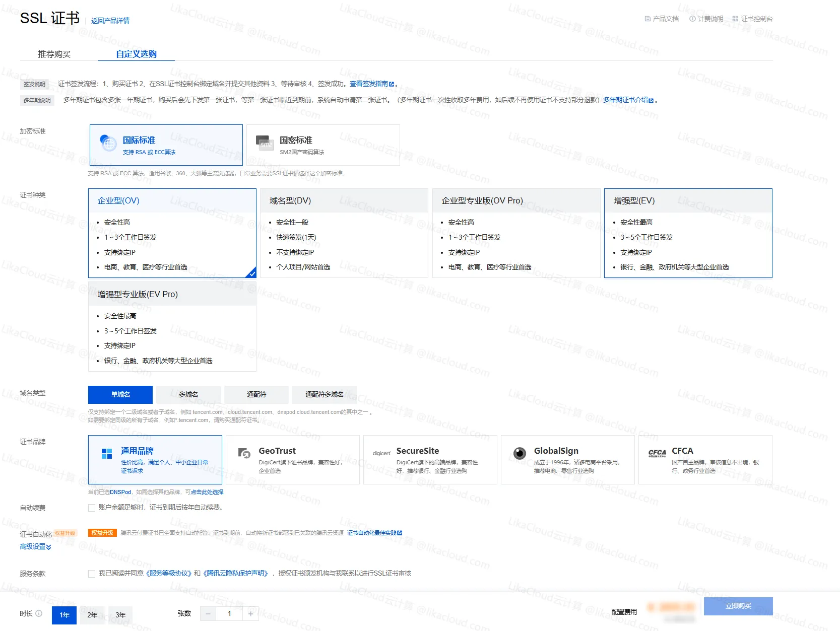Choose the CFCA brand logo
840x631 pixels.
(657, 453)
